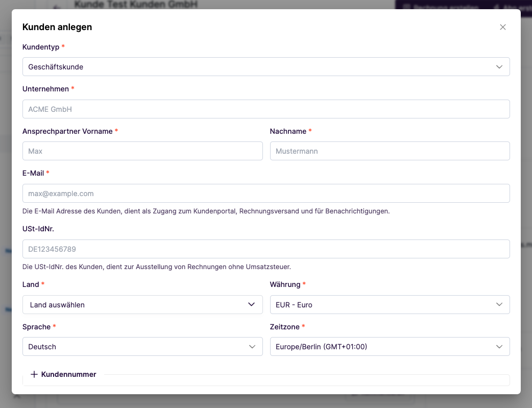This screenshot has width=532, height=408.
Task: Click the Kunden anlegen dialog title
Action: point(57,27)
